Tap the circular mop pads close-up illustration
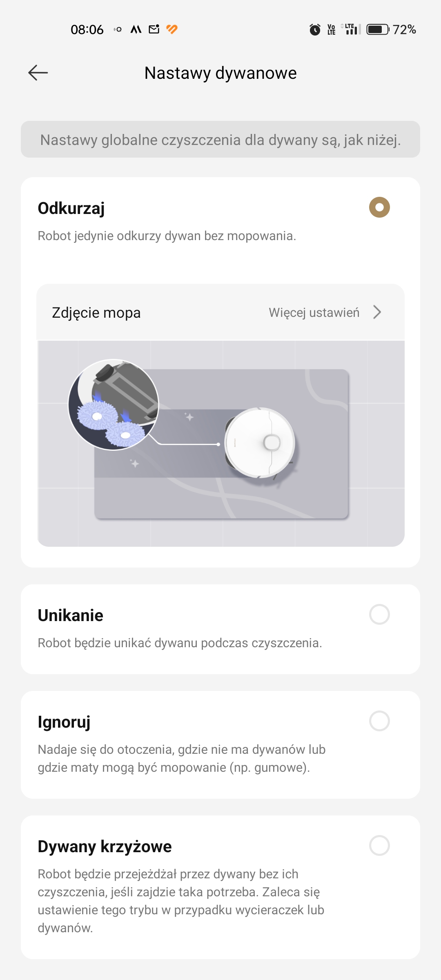Image resolution: width=441 pixels, height=980 pixels. 114,405
